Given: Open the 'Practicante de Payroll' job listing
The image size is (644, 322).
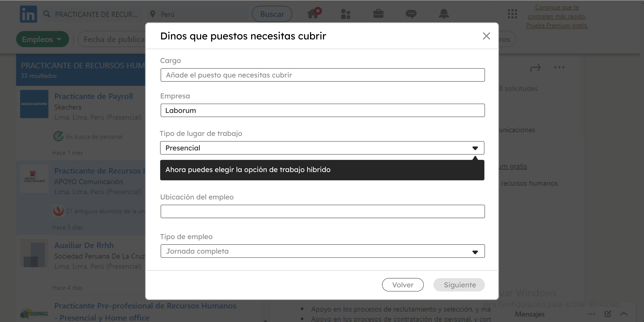Looking at the screenshot, I should tap(93, 96).
